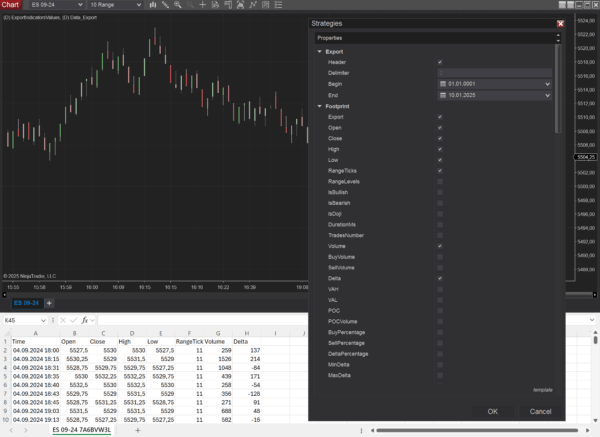Open the End date dropdown arrow
Image resolution: width=600 pixels, height=437 pixels.
point(548,95)
